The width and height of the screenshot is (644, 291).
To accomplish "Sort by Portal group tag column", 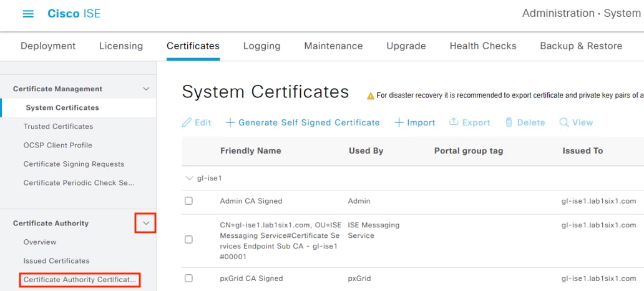I will tap(469, 151).
